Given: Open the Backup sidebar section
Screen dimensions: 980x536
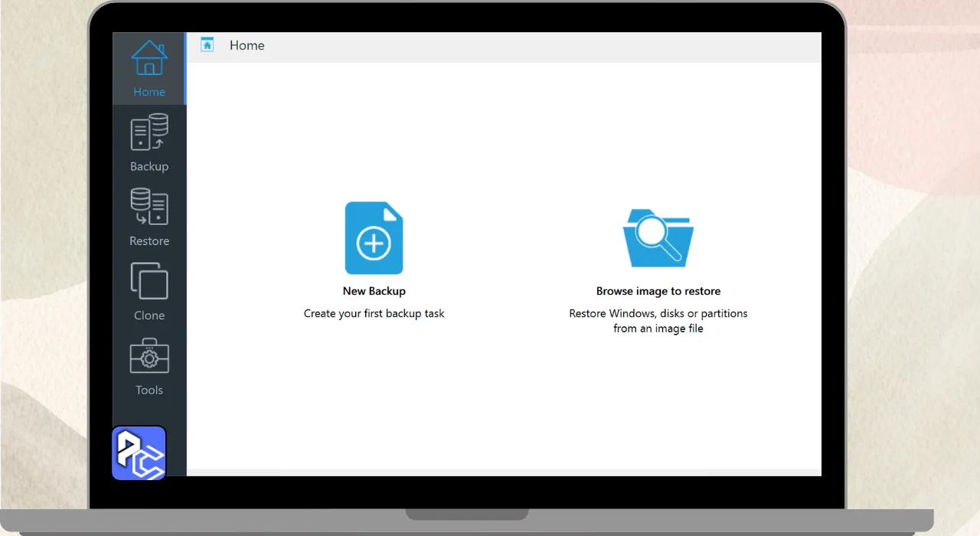Looking at the screenshot, I should pyautogui.click(x=149, y=144).
